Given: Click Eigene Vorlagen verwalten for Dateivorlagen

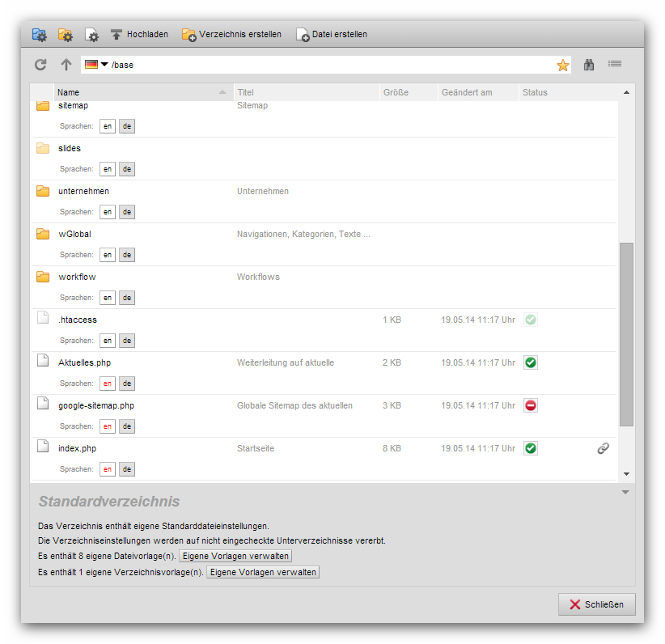Looking at the screenshot, I should (235, 556).
